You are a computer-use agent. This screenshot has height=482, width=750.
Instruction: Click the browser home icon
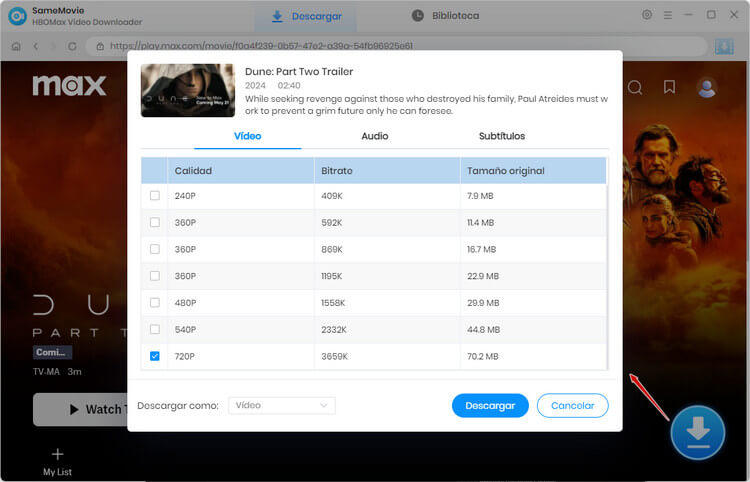[x=16, y=46]
